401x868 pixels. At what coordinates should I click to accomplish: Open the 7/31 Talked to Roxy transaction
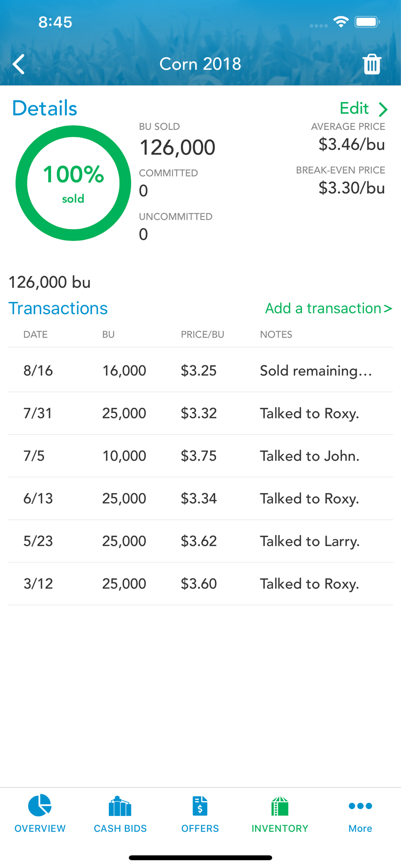click(x=200, y=413)
